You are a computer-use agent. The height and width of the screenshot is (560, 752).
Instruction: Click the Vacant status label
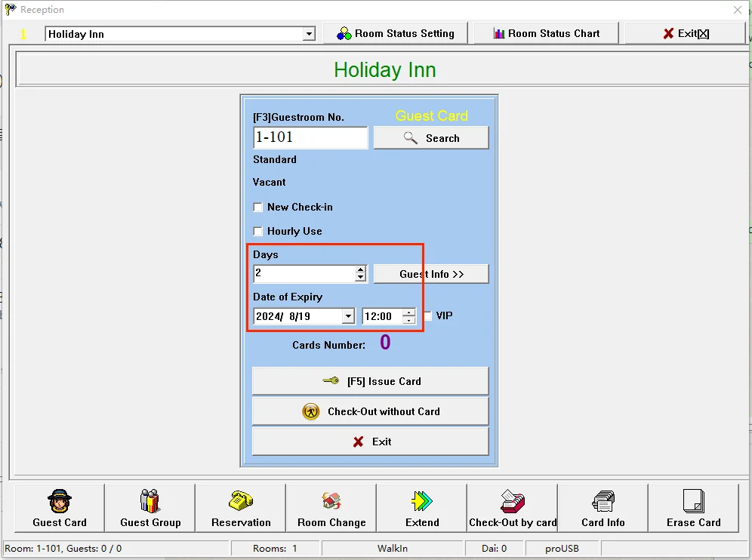coord(269,182)
